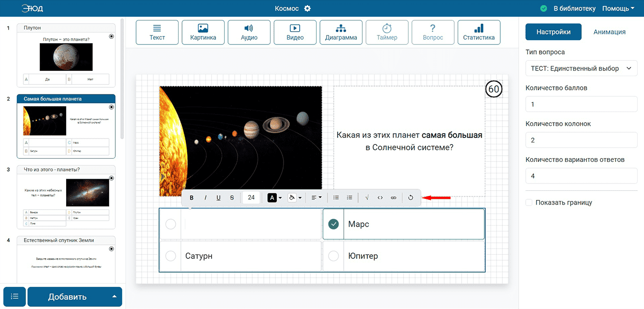Insert a hyperlink using link icon
The height and width of the screenshot is (309, 644).
(394, 197)
